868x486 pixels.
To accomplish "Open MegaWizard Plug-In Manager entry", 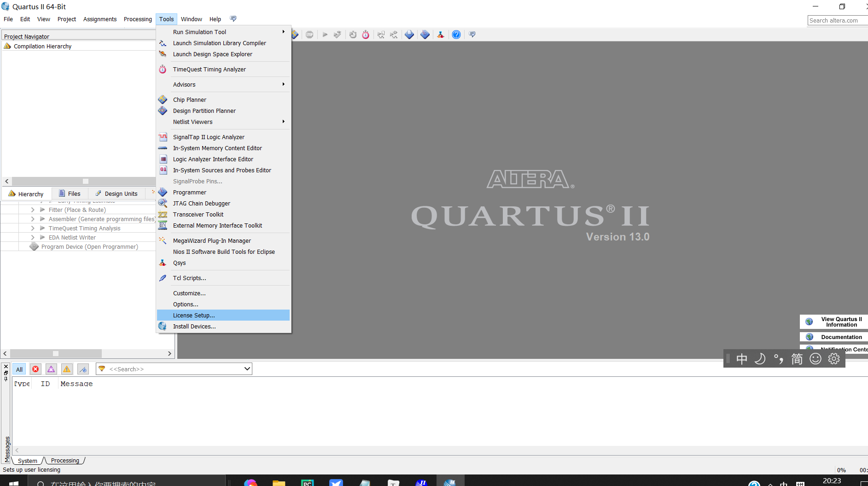I will point(223,241).
